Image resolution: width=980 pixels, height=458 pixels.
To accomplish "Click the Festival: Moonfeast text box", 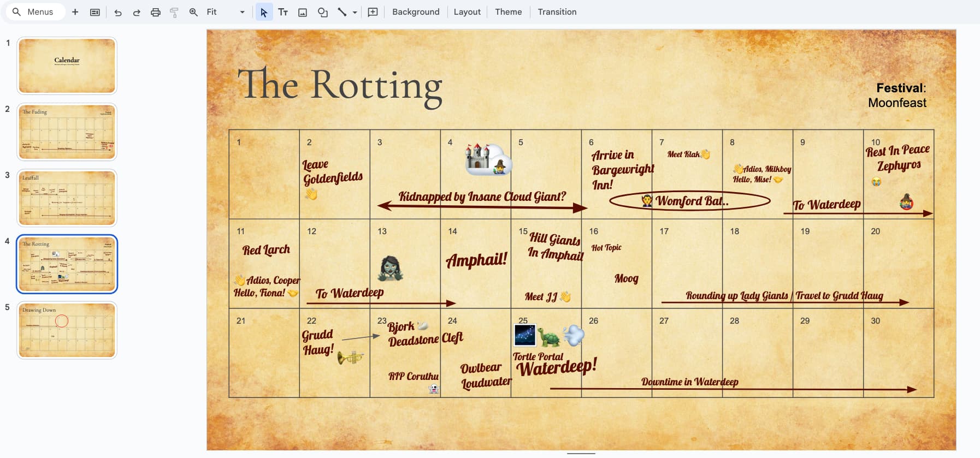I will (897, 95).
